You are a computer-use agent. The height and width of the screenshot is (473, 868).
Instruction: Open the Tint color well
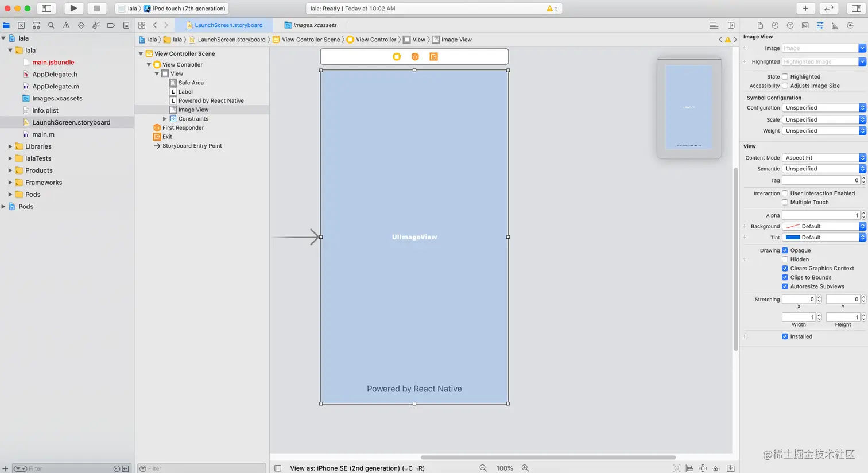pos(824,238)
